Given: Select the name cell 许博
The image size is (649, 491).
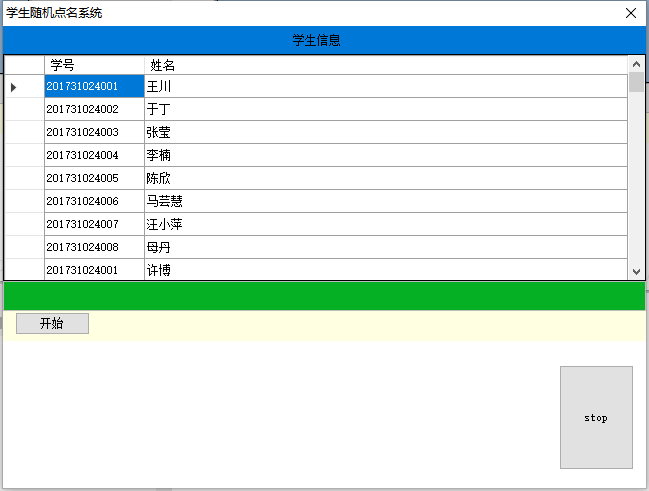Looking at the screenshot, I should click(386, 270).
